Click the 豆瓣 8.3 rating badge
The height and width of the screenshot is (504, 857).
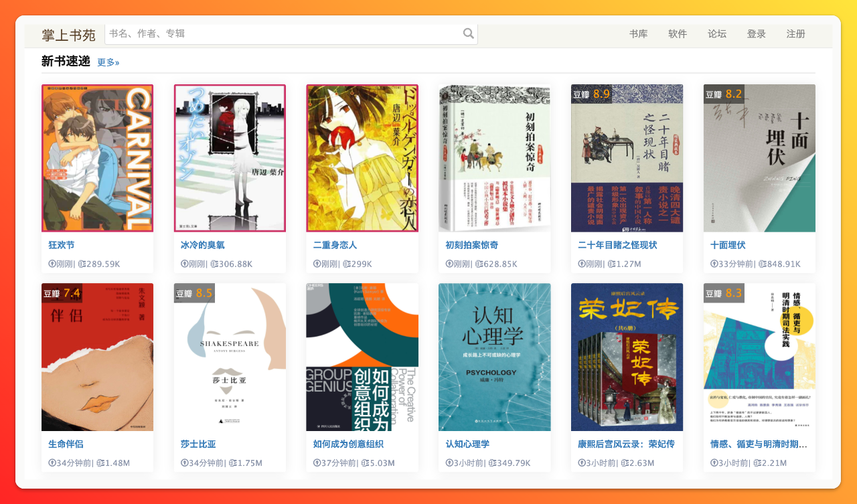724,293
